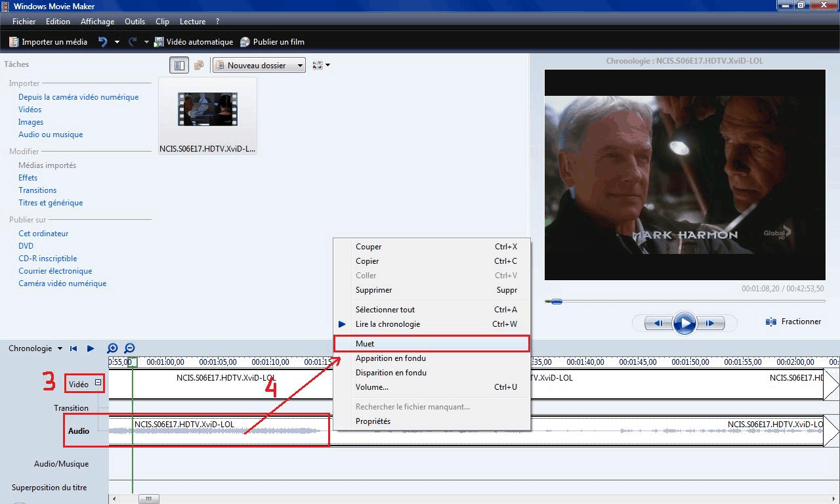Viewport: 840px width, 504px height.
Task: Zoom out on the timeline
Action: click(x=130, y=348)
